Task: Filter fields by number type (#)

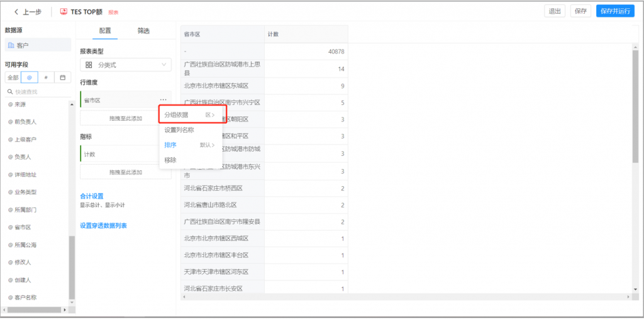Action: (46, 77)
